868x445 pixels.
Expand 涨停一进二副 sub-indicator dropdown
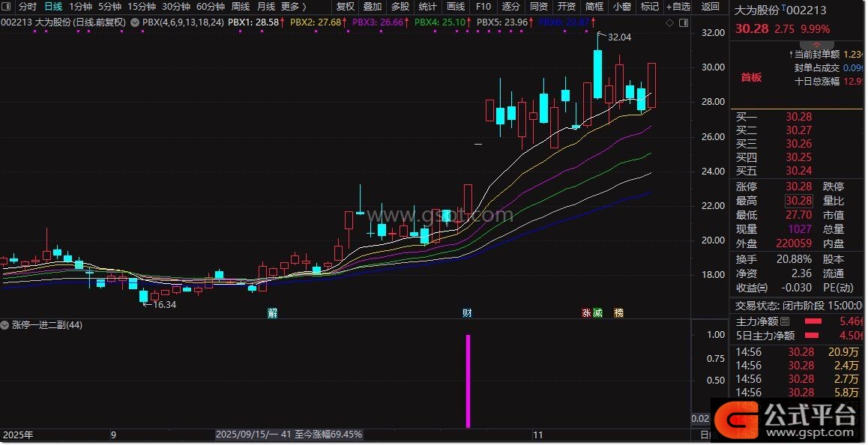click(6, 325)
